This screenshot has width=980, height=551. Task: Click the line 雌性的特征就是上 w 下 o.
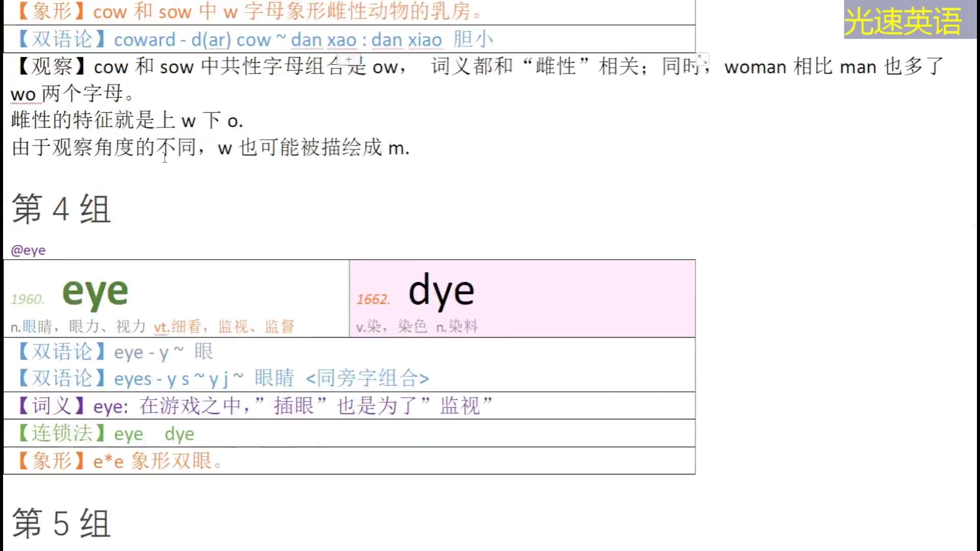127,121
